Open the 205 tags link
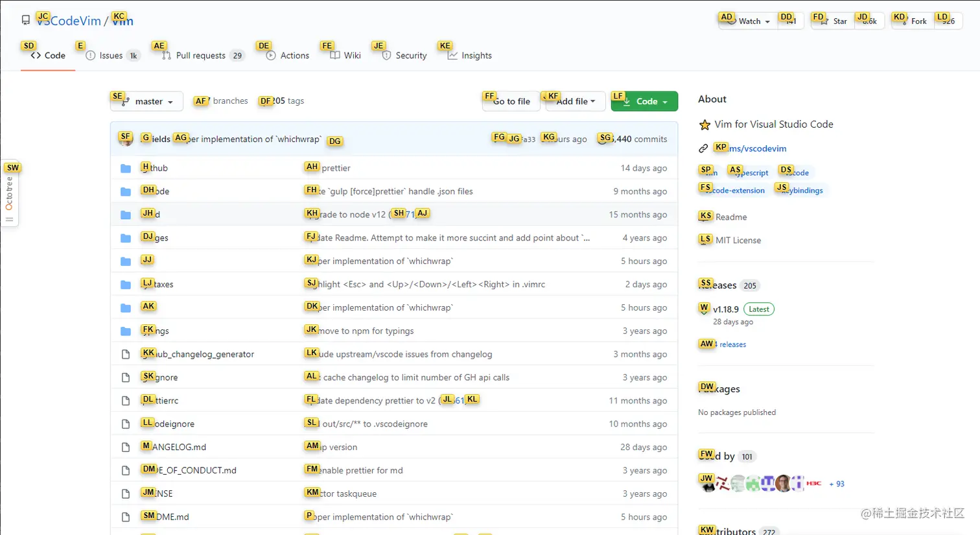Screen dimensions: 980x535 click(282, 101)
